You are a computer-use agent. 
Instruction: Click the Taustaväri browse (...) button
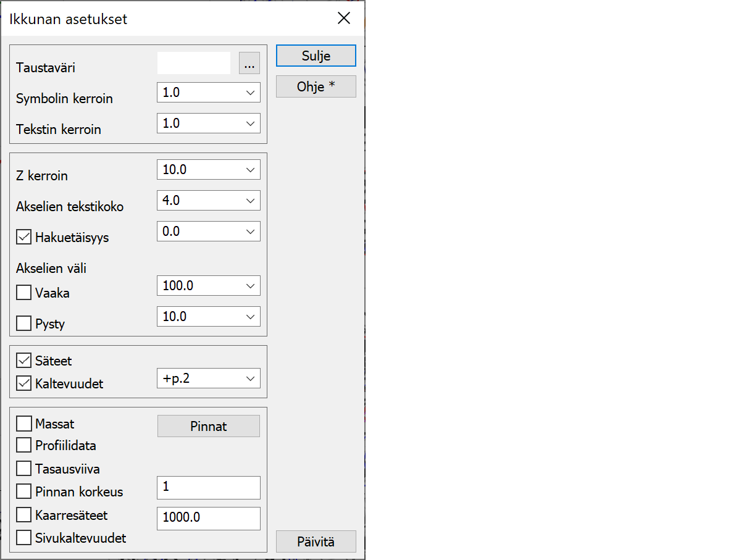tap(249, 64)
